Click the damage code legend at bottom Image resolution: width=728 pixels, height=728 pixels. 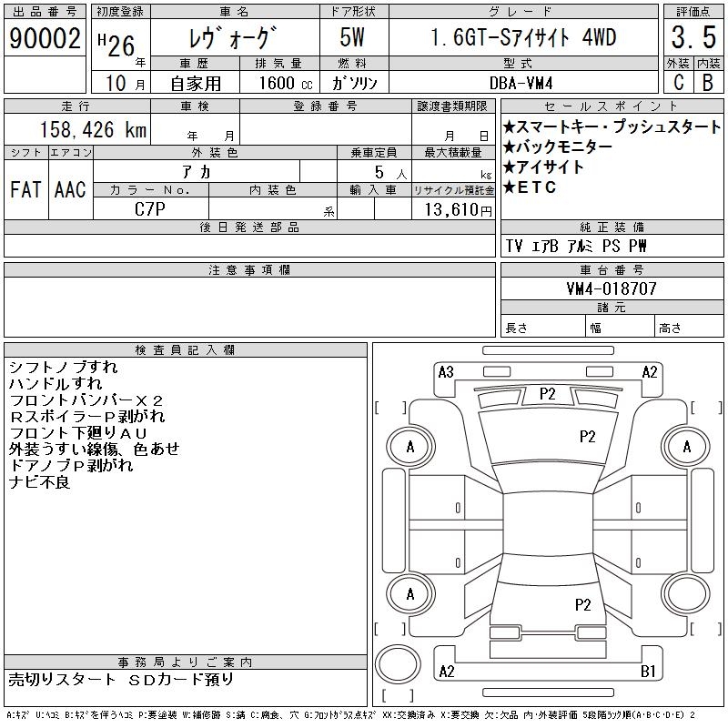(x=351, y=715)
